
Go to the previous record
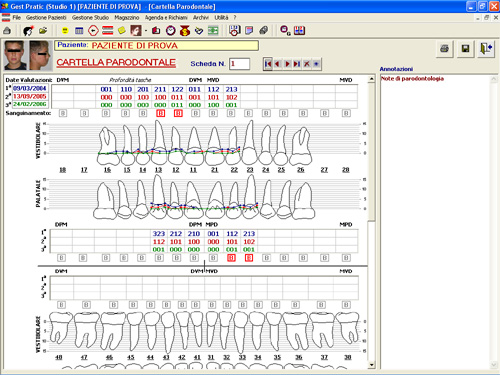tap(277, 64)
